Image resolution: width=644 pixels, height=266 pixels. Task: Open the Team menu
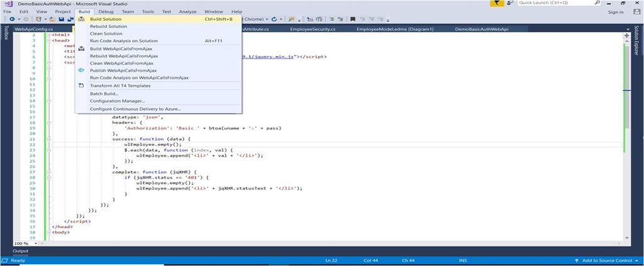128,12
